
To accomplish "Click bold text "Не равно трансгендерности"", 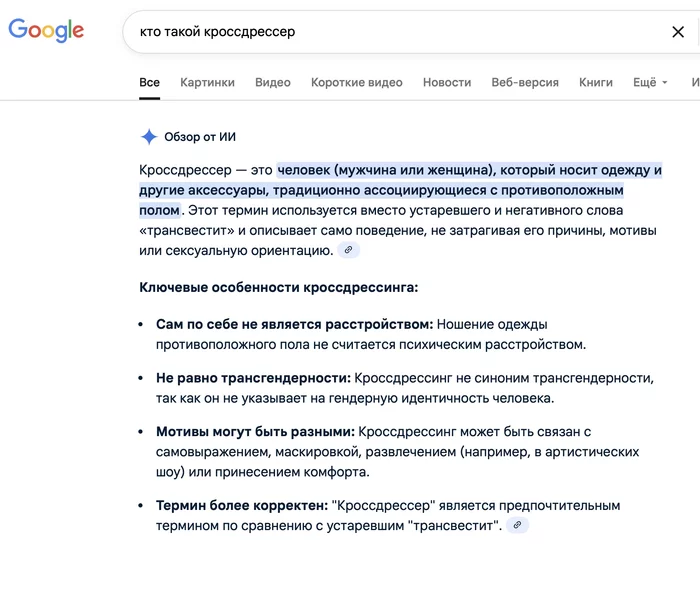I will [x=253, y=379].
